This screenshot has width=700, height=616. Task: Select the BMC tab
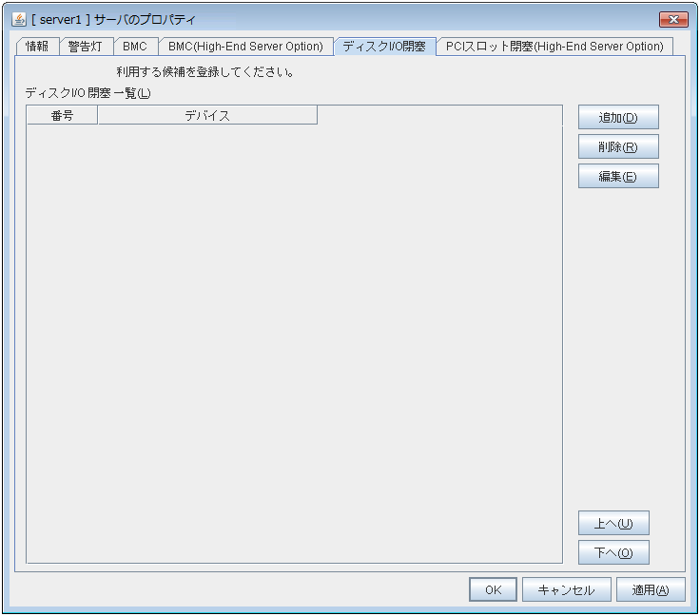point(135,47)
